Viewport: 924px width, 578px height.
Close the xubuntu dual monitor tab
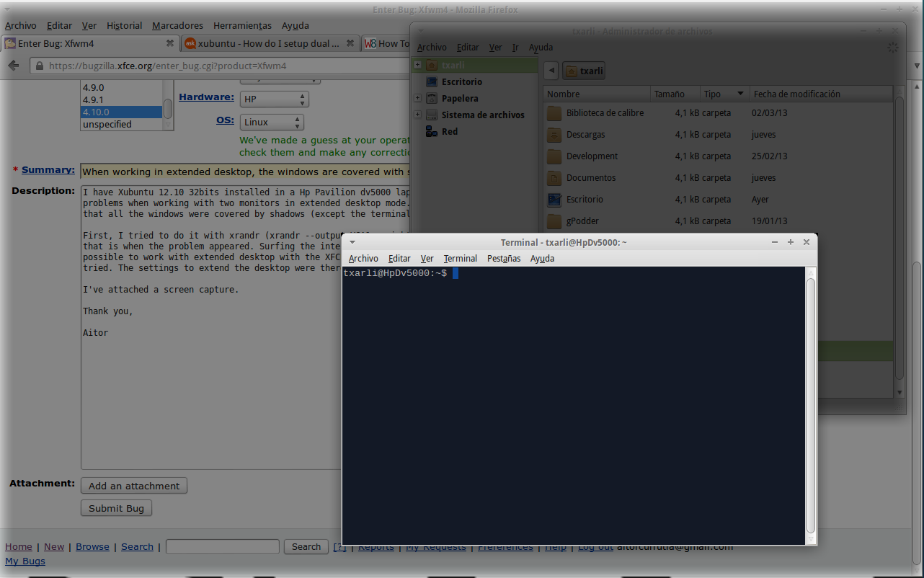click(x=350, y=43)
